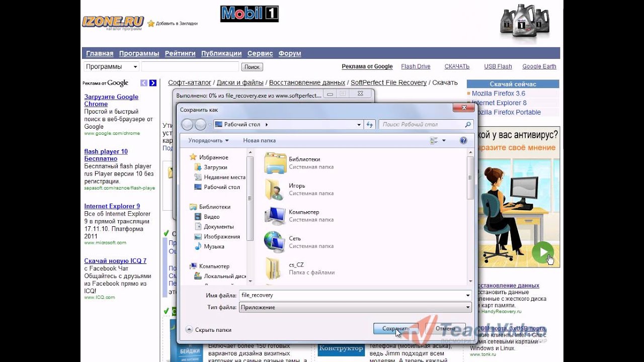The height and width of the screenshot is (362, 644).
Task: Click the refresh button beside address bar
Action: [x=370, y=125]
